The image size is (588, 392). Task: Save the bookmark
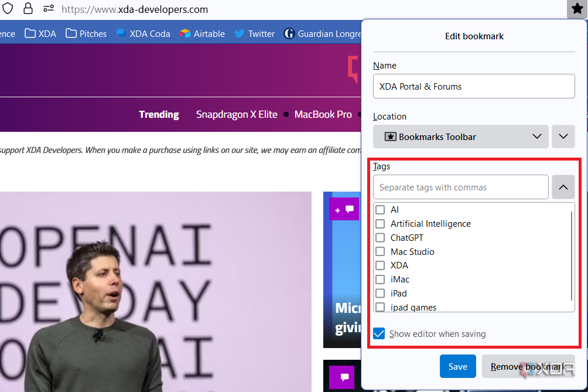(458, 366)
